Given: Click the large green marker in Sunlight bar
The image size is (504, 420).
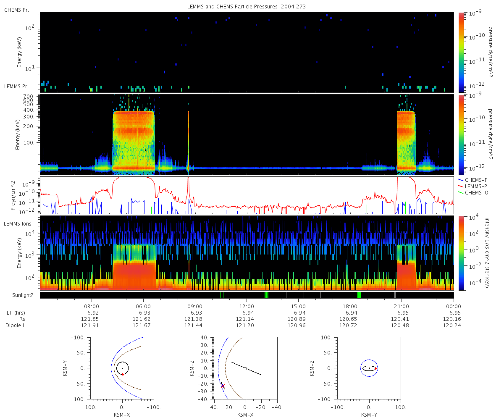Looking at the screenshot, I should tap(359, 295).
